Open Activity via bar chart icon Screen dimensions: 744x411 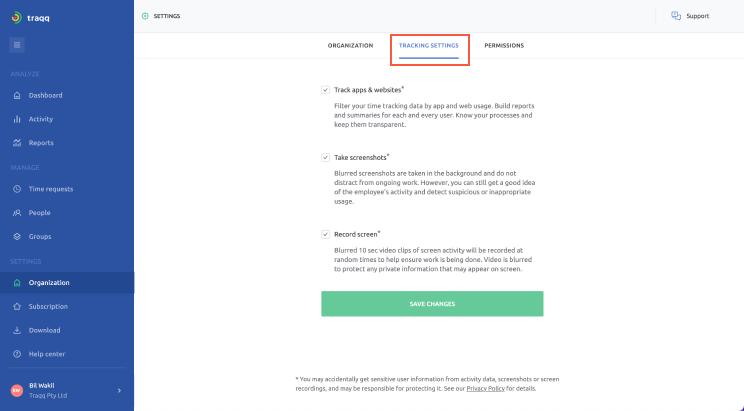click(x=17, y=119)
